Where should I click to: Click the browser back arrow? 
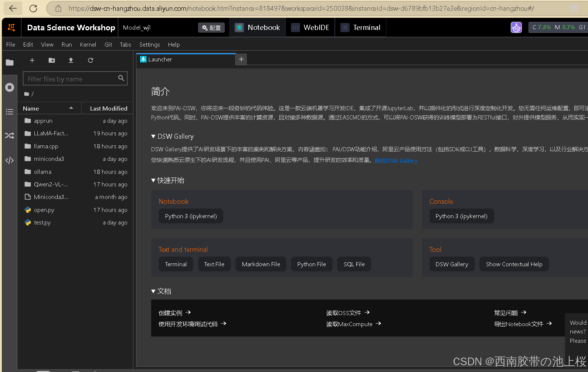pos(13,8)
